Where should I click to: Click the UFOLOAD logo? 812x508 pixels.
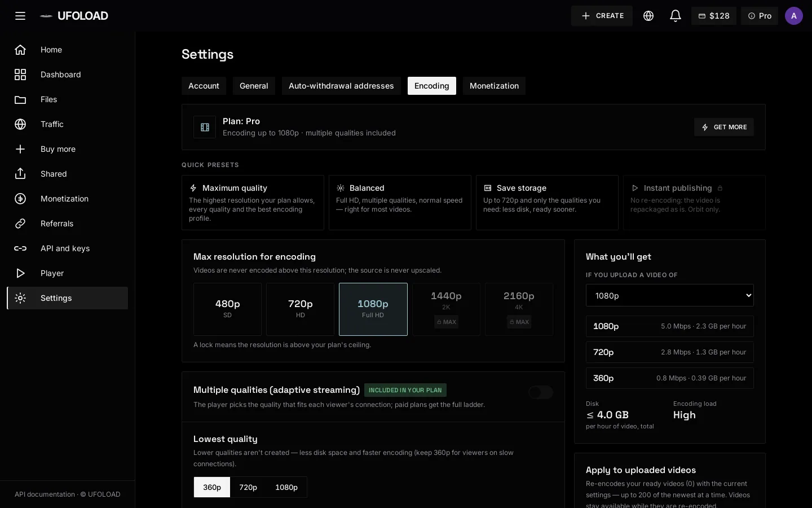[74, 16]
